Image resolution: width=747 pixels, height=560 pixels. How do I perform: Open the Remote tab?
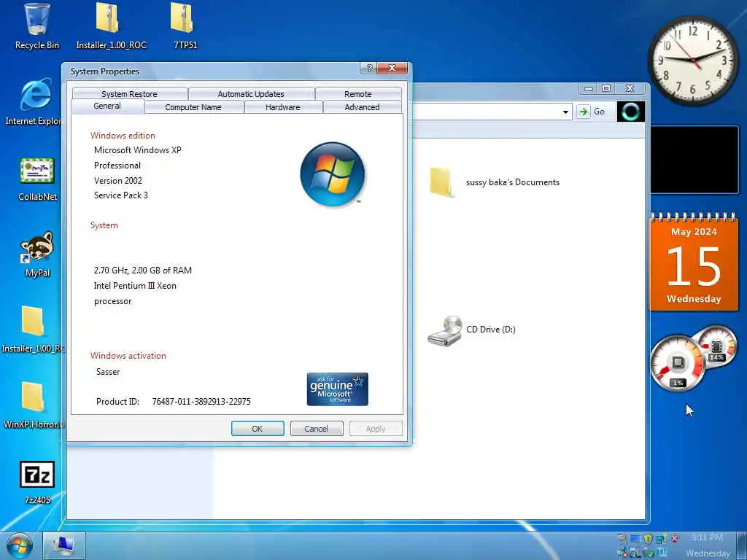coord(357,94)
